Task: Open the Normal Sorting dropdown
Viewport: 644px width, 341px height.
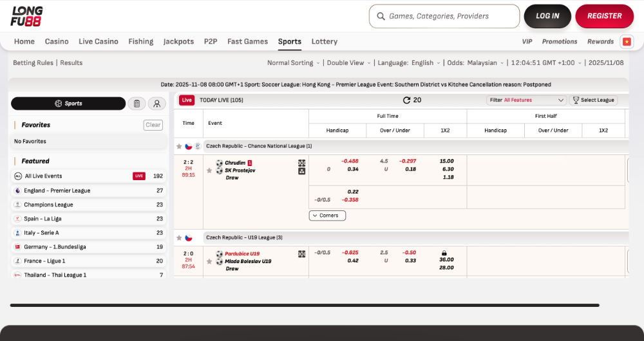Action: click(293, 63)
